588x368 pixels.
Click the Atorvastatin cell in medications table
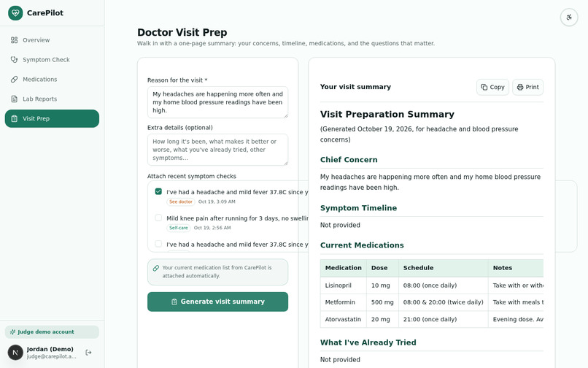point(343,319)
